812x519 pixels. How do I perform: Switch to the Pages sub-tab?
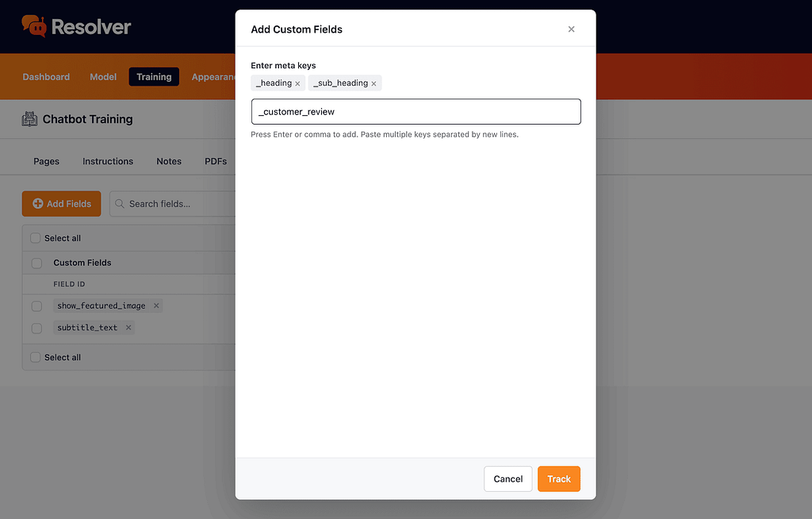tap(46, 161)
